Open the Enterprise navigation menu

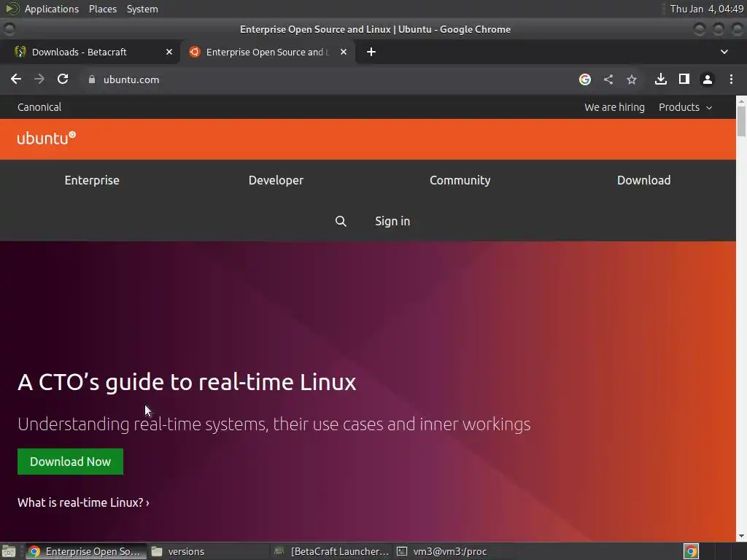tap(92, 180)
